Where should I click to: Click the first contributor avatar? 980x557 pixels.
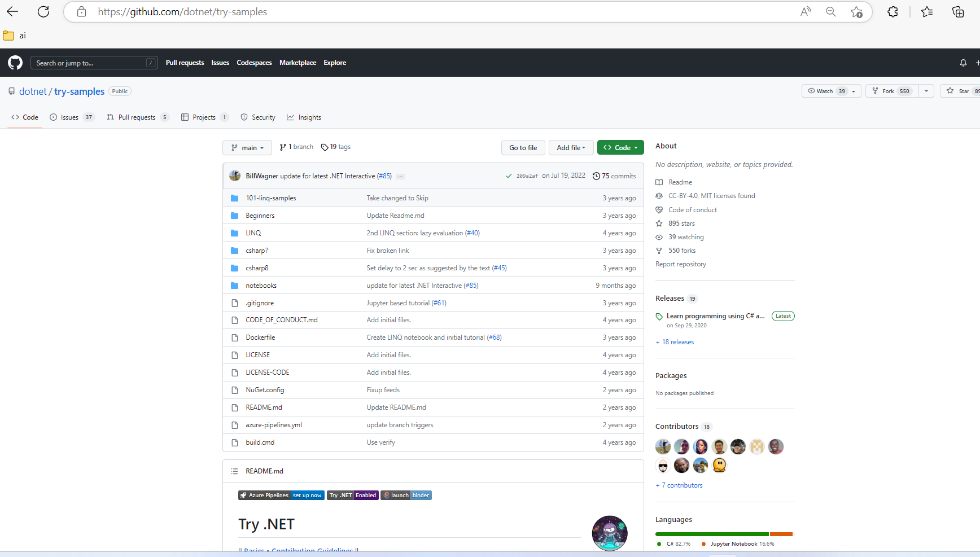pos(663,447)
